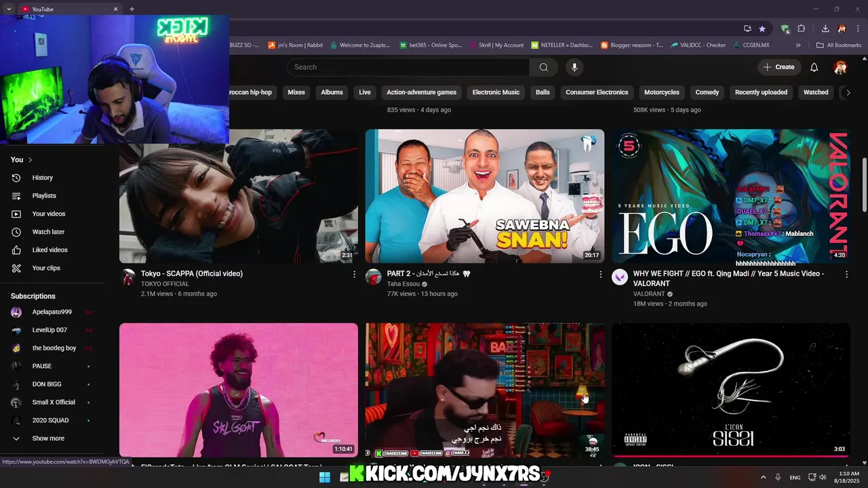Viewport: 868px width, 488px height.
Task: Open options for VALORANT EGO video
Action: click(846, 274)
